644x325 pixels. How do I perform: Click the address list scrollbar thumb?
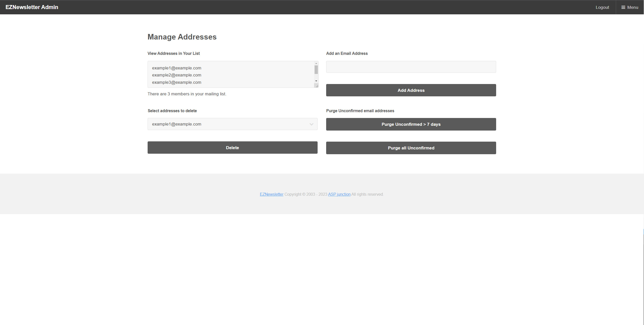coord(316,70)
